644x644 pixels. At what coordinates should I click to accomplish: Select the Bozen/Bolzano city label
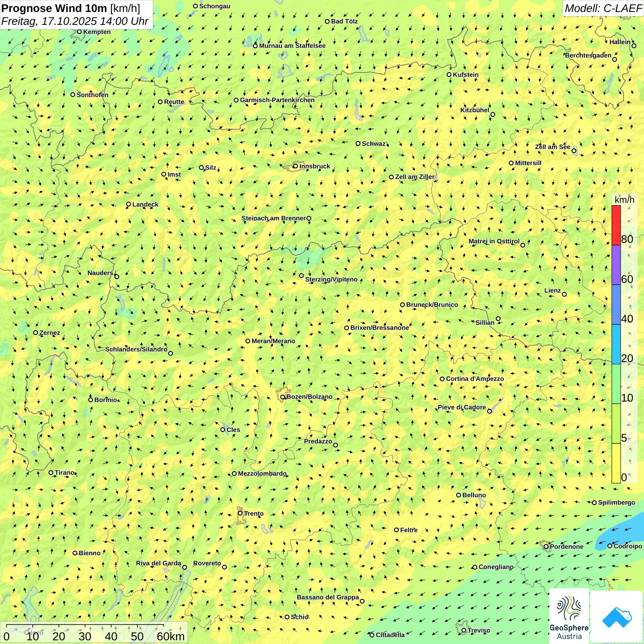309,397
